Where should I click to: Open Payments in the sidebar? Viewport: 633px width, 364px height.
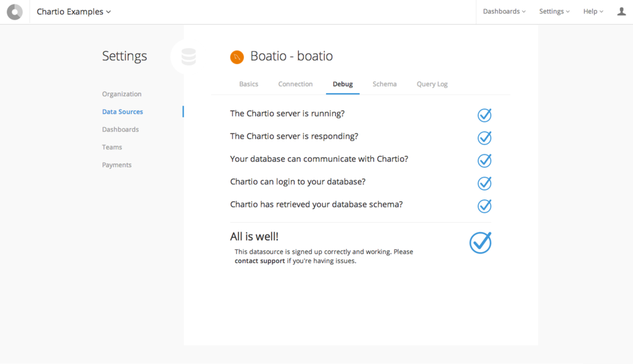(x=116, y=165)
